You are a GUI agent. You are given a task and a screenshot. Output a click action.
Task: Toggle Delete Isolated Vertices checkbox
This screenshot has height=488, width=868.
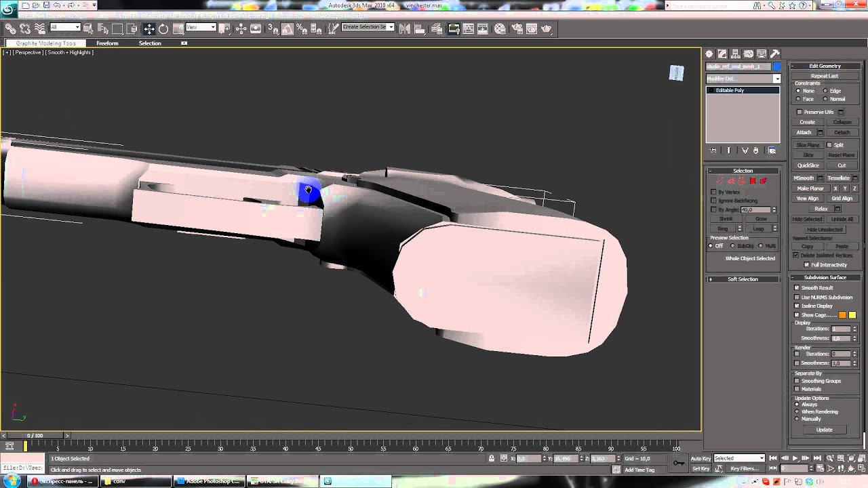pyautogui.click(x=796, y=256)
